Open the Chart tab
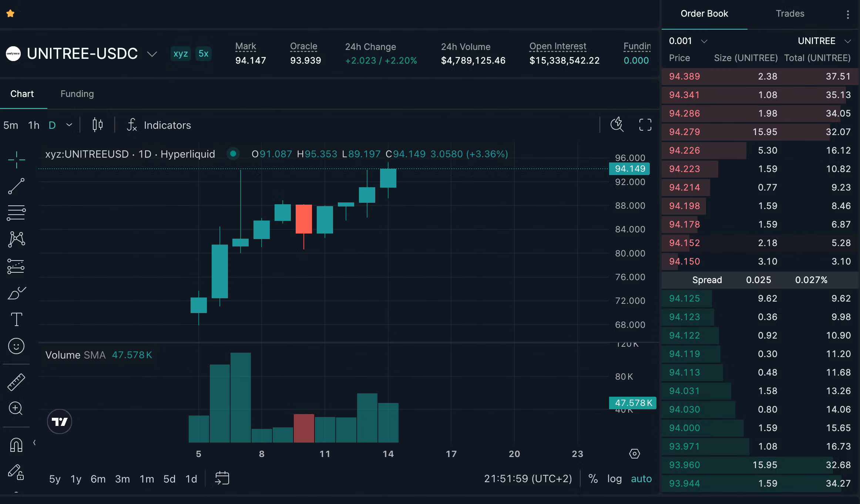Image resolution: width=860 pixels, height=504 pixels. [22, 94]
